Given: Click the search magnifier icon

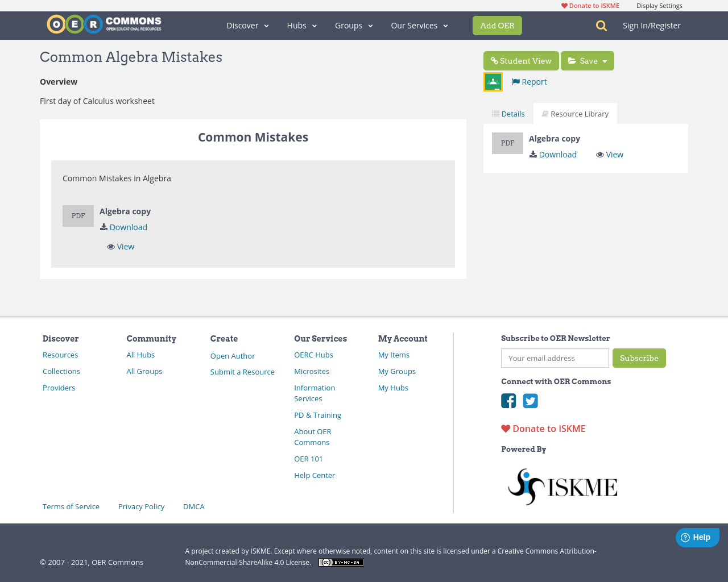Looking at the screenshot, I should click(x=601, y=26).
